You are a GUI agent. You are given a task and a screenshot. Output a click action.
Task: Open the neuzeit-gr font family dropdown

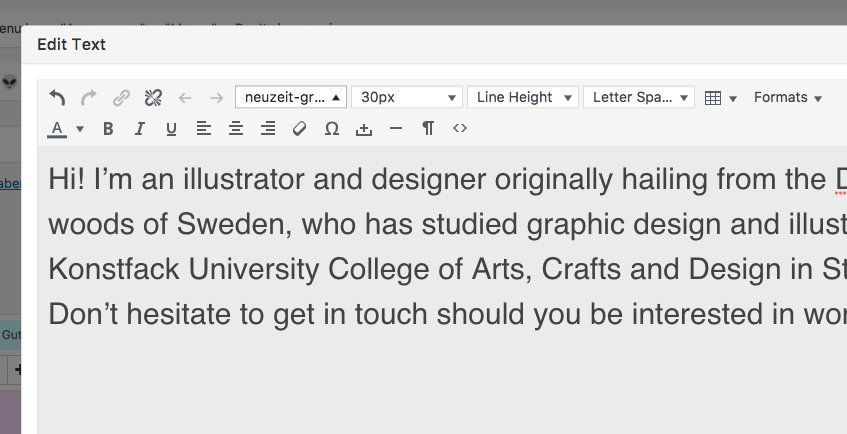click(291, 97)
